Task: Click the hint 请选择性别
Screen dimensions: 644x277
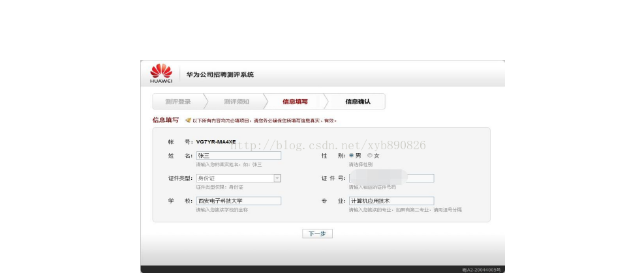Action: click(x=361, y=164)
